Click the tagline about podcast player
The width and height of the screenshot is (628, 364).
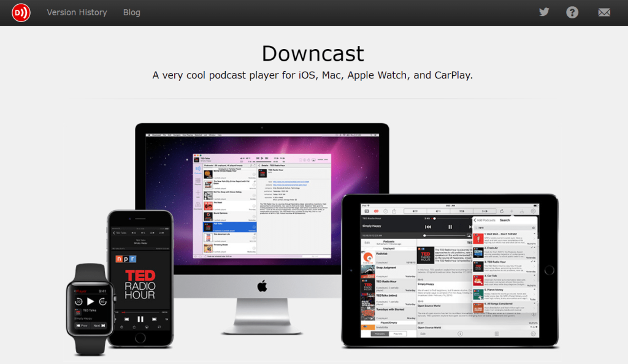click(312, 75)
